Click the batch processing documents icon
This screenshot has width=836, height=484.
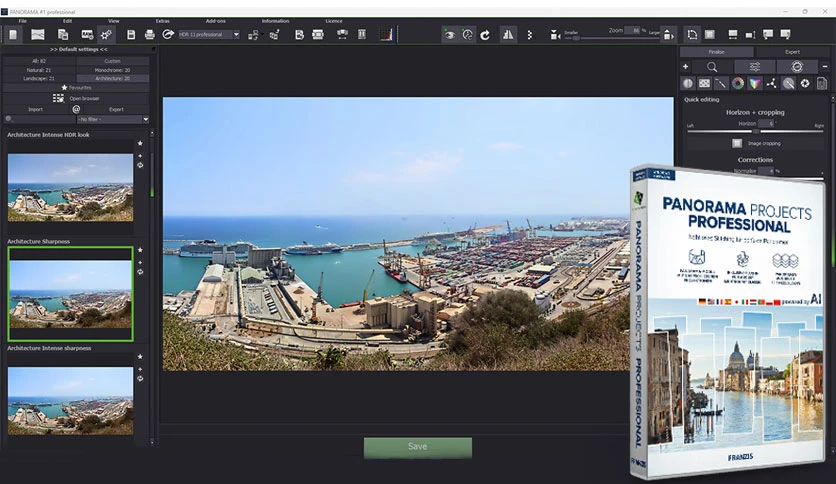(63, 35)
